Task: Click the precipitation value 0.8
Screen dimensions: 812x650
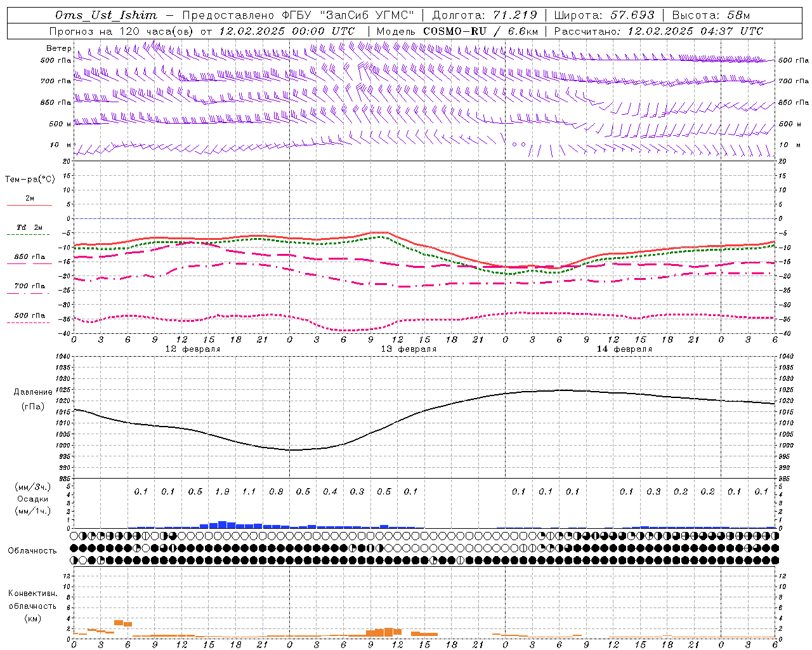Action: pos(276,492)
